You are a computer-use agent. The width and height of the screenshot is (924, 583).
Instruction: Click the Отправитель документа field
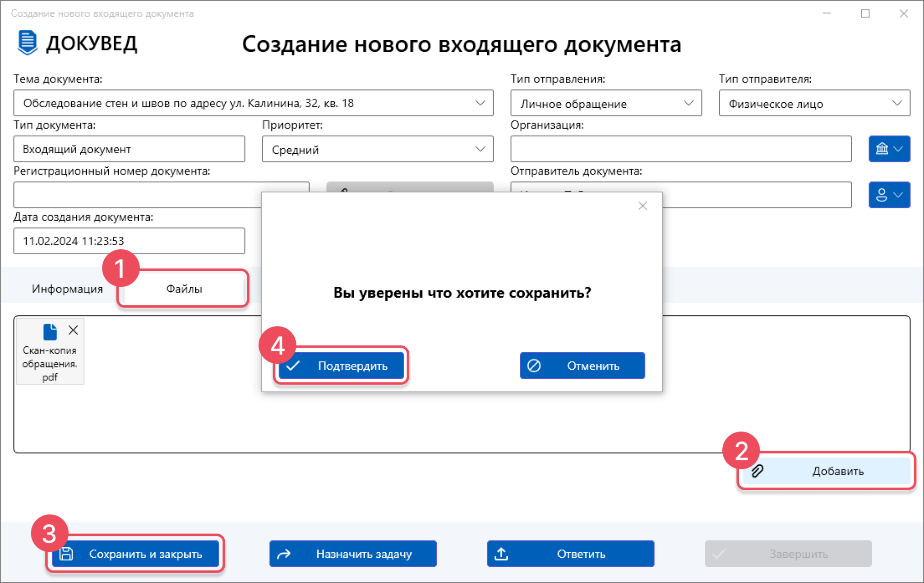tap(681, 195)
